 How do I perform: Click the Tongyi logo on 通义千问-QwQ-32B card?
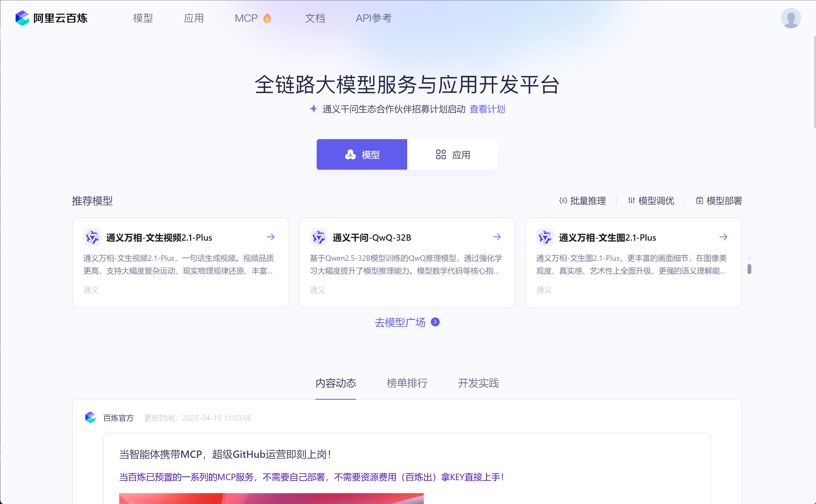click(319, 237)
